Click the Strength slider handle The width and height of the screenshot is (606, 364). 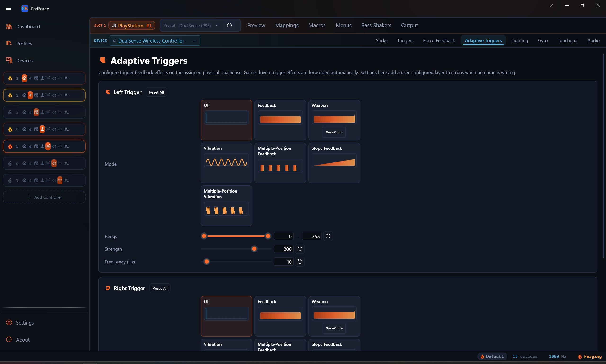[x=254, y=249]
